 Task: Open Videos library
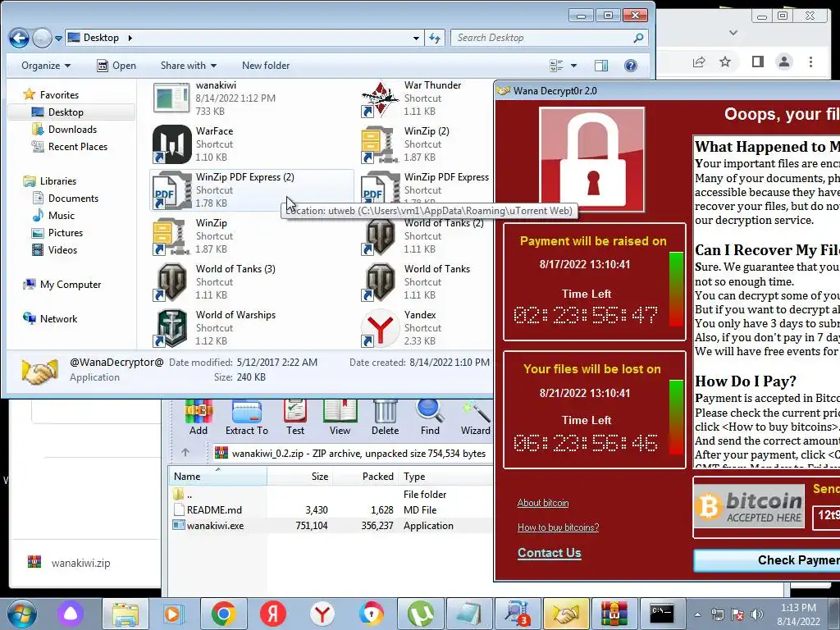(55, 249)
